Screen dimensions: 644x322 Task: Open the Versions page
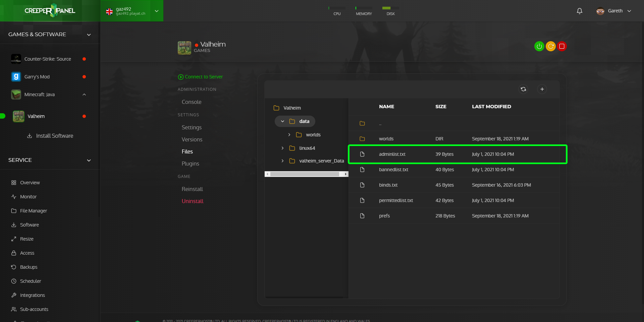click(x=192, y=139)
